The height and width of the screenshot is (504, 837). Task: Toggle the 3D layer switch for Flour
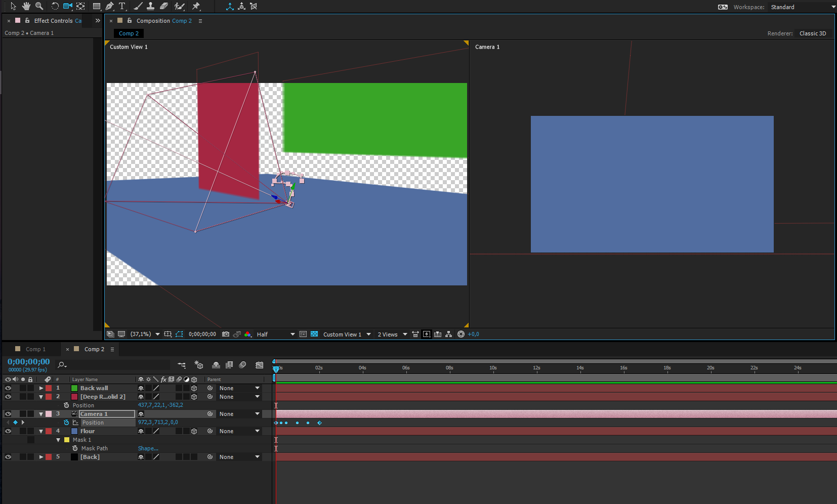coord(194,431)
